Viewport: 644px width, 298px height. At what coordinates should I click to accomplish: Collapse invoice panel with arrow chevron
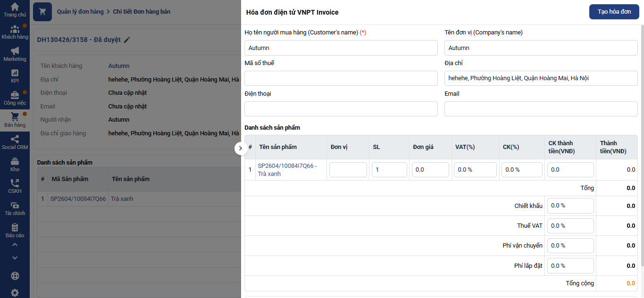(x=241, y=149)
